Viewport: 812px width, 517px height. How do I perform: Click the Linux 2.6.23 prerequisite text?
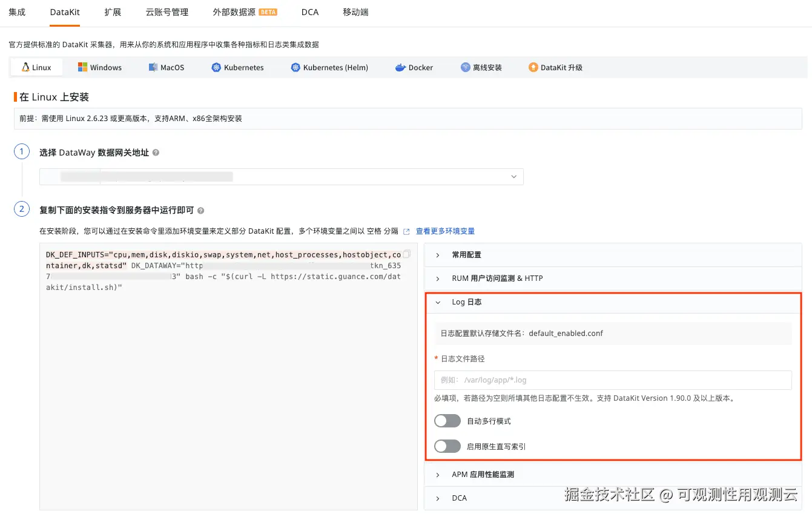(x=131, y=119)
